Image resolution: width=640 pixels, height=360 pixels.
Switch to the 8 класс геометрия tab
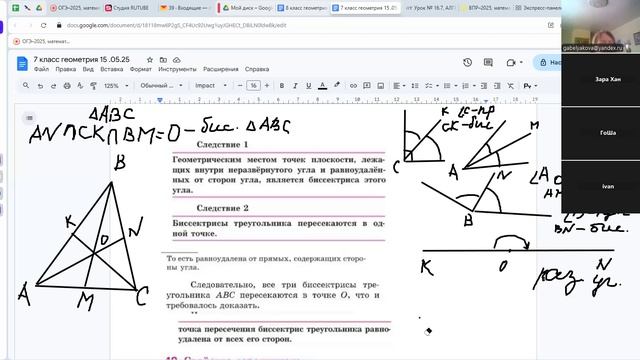(x=301, y=8)
